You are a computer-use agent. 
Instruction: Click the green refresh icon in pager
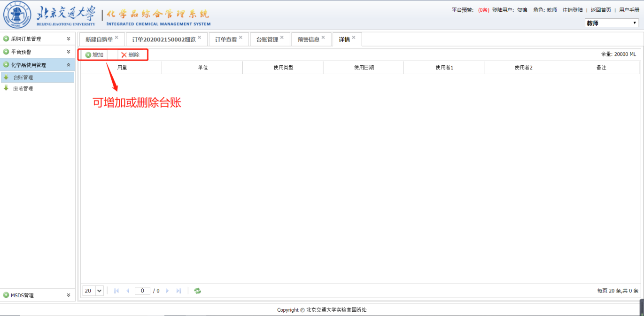point(198,291)
